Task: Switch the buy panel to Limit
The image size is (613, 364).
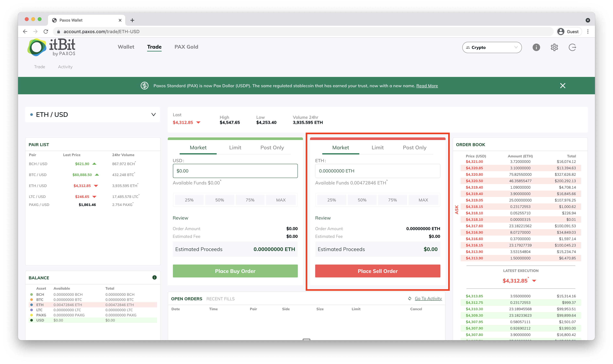Action: [x=235, y=148]
